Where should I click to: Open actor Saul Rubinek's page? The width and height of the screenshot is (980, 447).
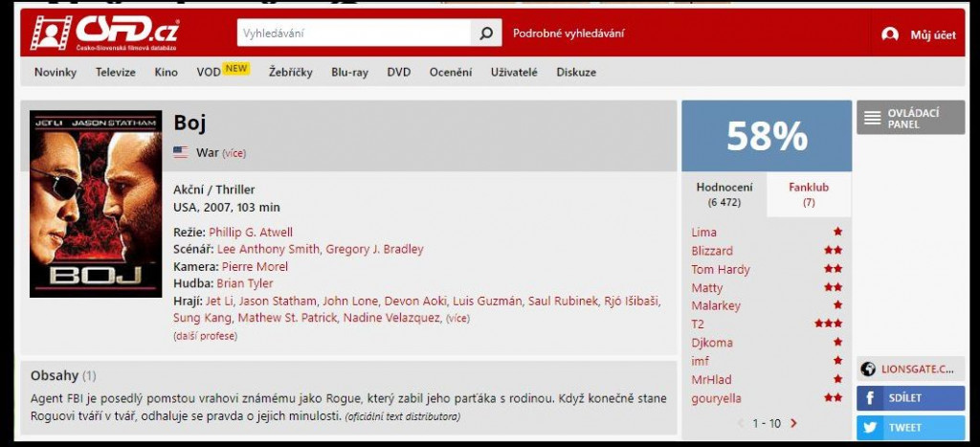[x=562, y=301]
